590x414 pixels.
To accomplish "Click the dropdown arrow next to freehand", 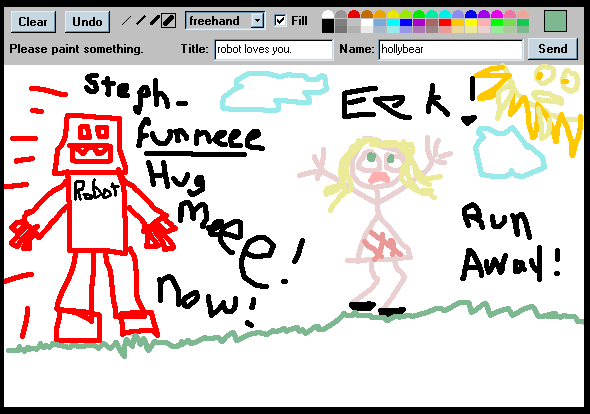I will (257, 20).
